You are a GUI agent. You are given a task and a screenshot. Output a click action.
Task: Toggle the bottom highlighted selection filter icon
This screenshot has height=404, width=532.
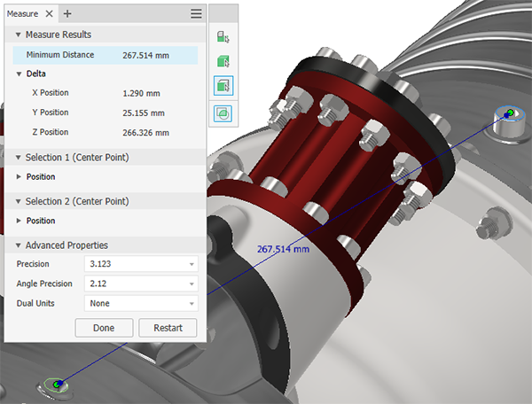223,113
